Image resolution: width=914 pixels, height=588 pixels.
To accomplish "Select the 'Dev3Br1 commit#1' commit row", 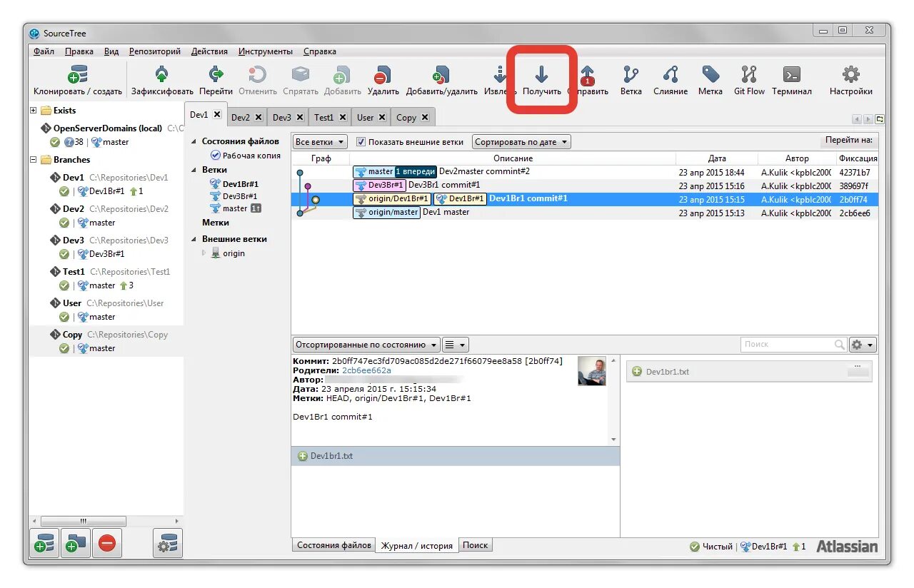I will [x=585, y=186].
